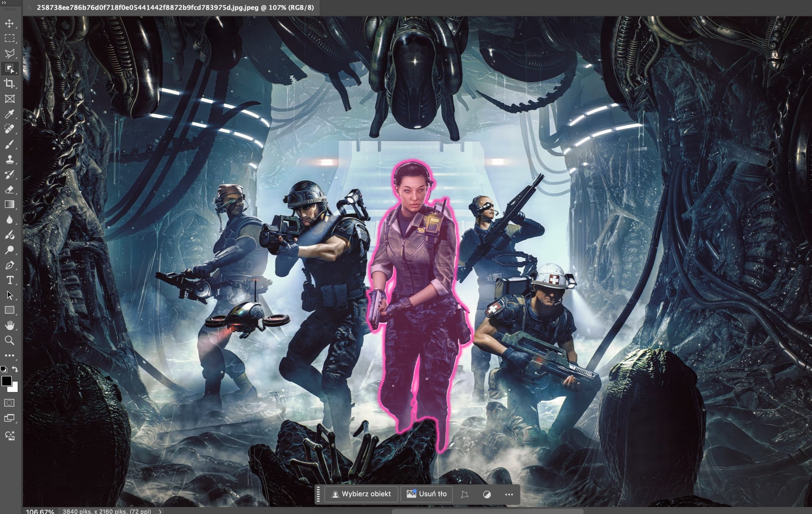Select the Rectangle shape tool
Viewport: 812px width, 514px height.
(10, 310)
